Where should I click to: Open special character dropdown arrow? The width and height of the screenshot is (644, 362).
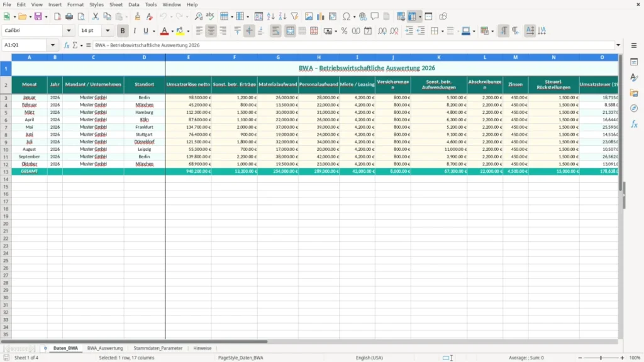tap(354, 17)
